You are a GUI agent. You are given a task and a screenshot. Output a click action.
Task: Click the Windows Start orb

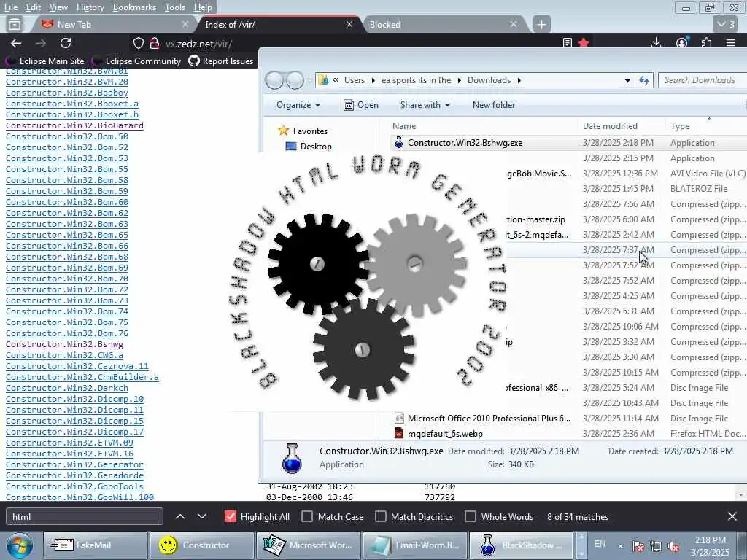(x=19, y=545)
